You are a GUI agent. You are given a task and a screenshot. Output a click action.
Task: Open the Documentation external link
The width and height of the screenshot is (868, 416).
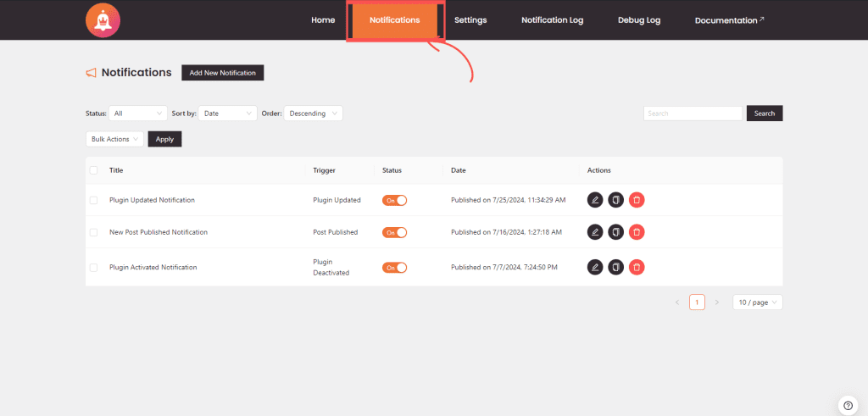coord(730,20)
